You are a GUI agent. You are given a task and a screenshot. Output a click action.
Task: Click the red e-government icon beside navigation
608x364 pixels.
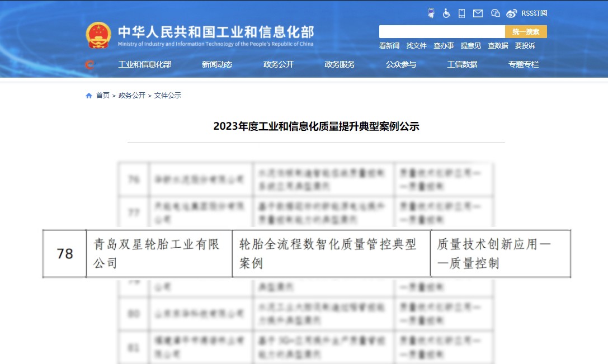(89, 65)
